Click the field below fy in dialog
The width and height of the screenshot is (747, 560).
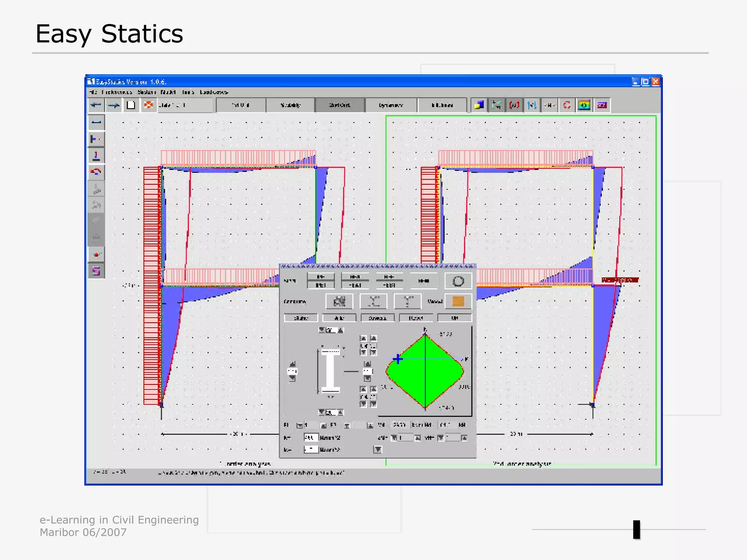tap(311, 450)
